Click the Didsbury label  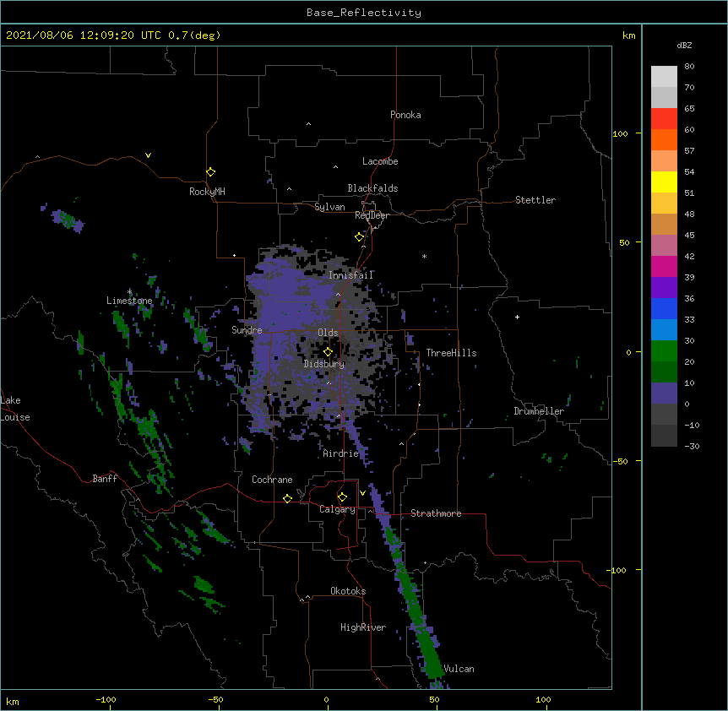click(x=324, y=364)
